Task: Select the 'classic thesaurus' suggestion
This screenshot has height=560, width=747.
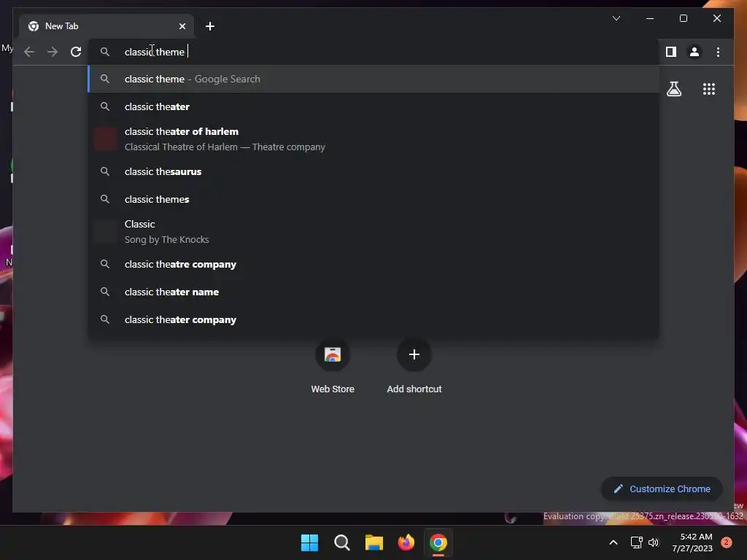Action: click(373, 171)
